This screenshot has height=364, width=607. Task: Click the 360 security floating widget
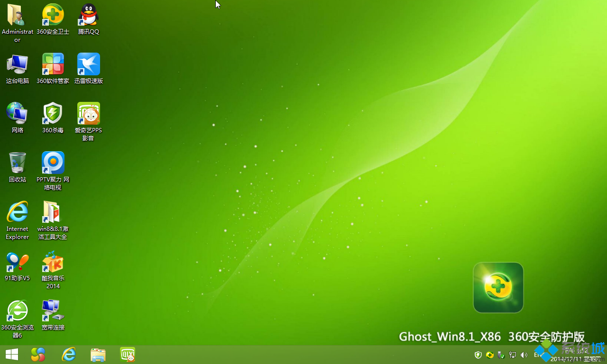pyautogui.click(x=498, y=288)
